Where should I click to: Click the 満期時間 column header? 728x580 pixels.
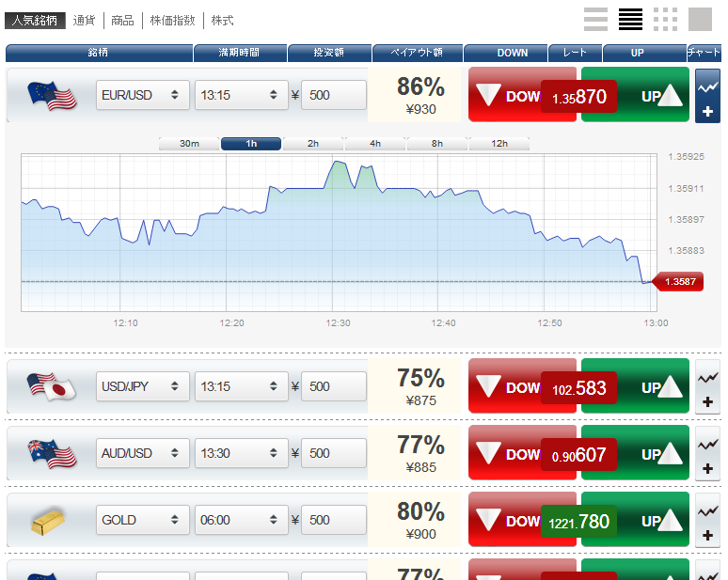[240, 53]
